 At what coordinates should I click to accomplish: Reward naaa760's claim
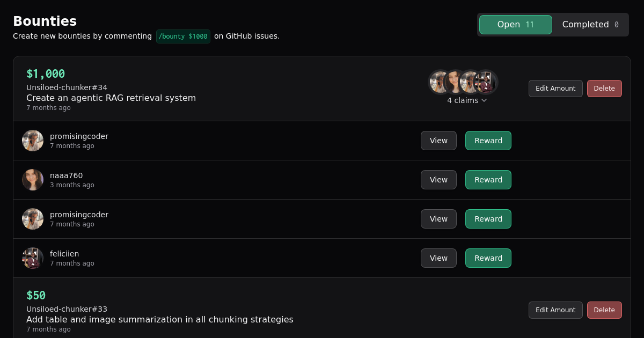488,180
